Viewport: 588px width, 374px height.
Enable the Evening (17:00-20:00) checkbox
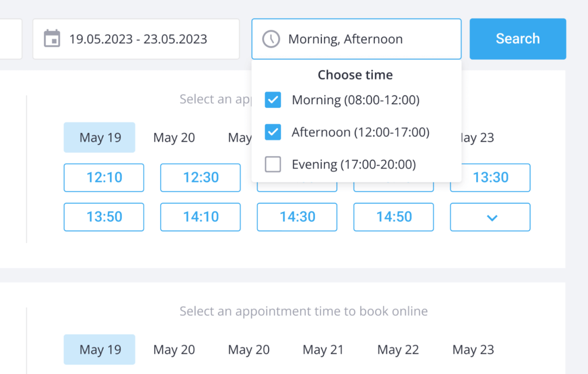tap(273, 164)
